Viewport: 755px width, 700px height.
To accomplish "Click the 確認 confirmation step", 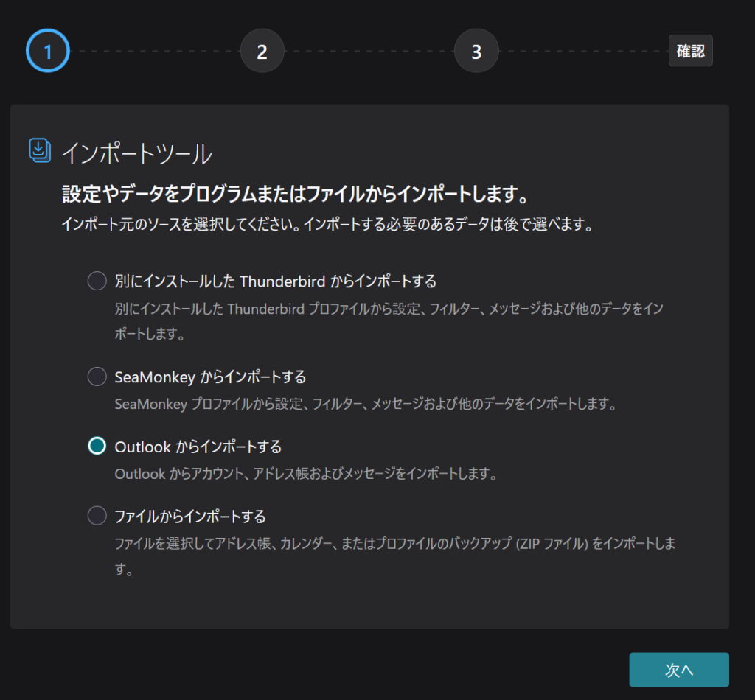I will pyautogui.click(x=690, y=51).
